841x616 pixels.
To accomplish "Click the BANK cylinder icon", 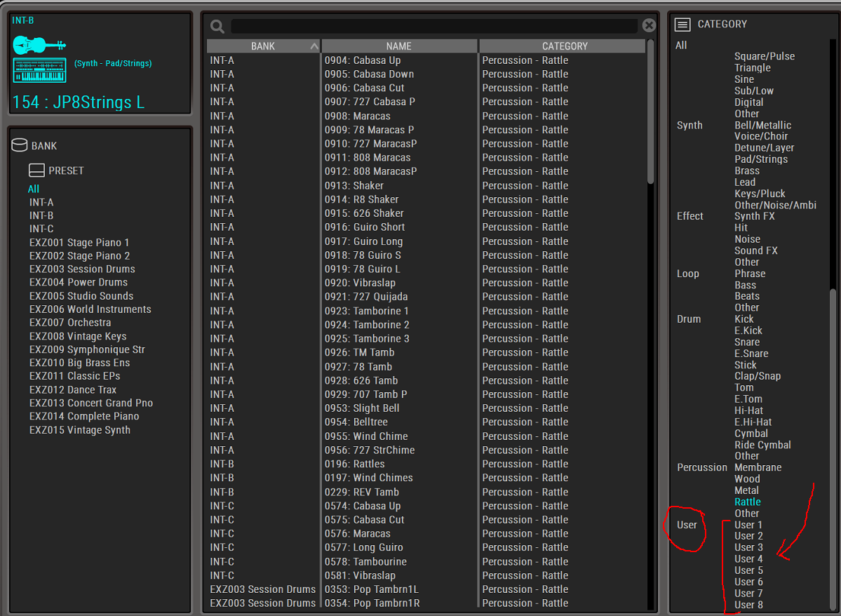I will tap(20, 145).
